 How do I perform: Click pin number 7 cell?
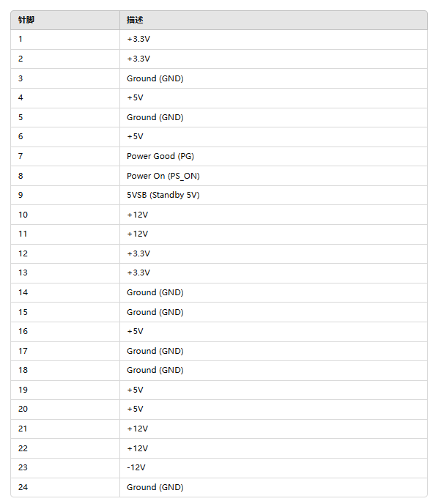tap(65, 156)
